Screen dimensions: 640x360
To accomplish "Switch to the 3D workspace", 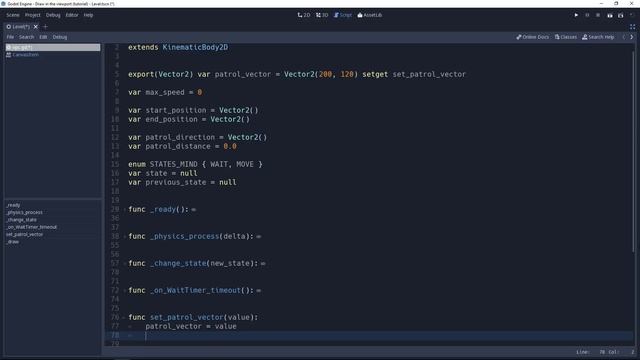I will [322, 15].
